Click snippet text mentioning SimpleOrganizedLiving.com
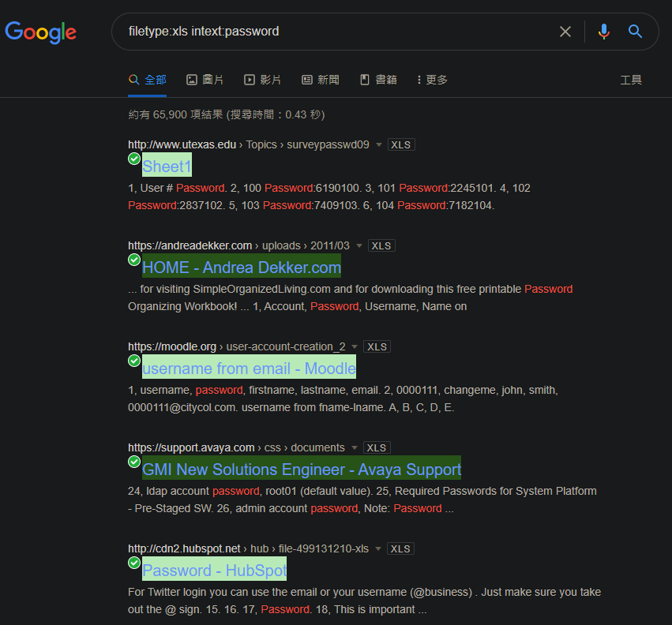This screenshot has height=625, width=672. (350, 298)
